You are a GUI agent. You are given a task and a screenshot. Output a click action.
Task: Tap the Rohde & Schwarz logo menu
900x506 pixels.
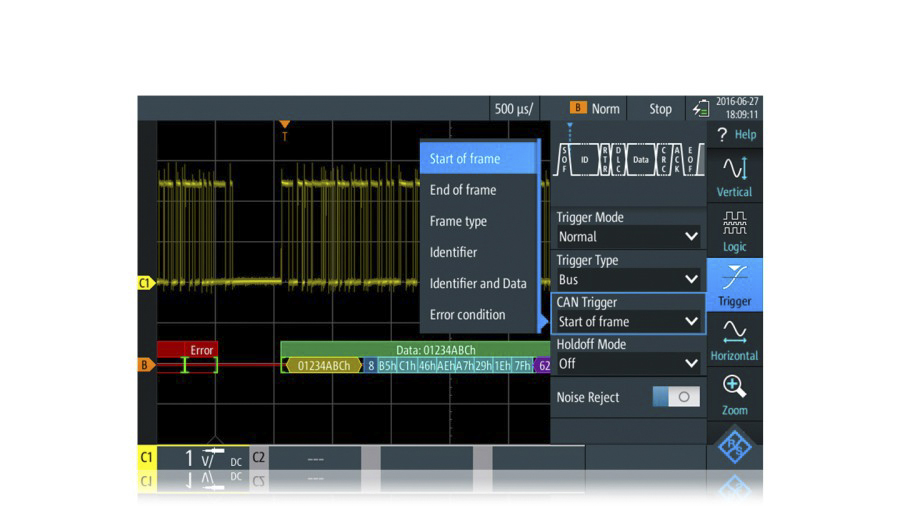tap(734, 445)
